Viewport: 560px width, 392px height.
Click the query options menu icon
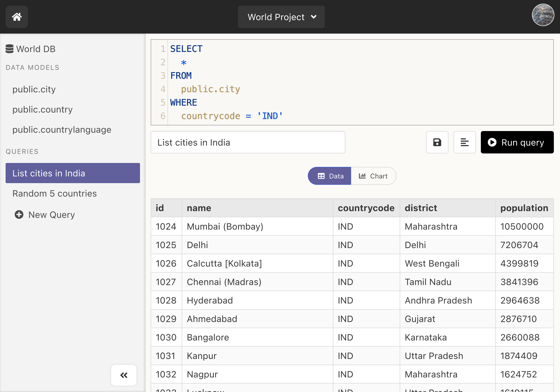click(x=464, y=142)
